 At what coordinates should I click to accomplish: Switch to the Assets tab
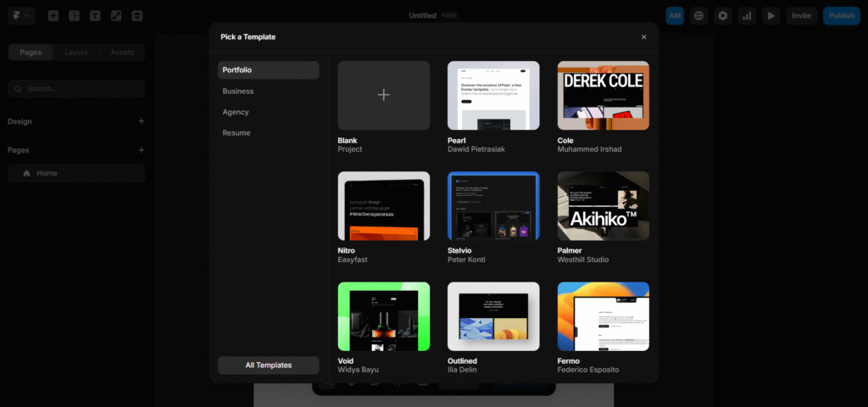(122, 52)
